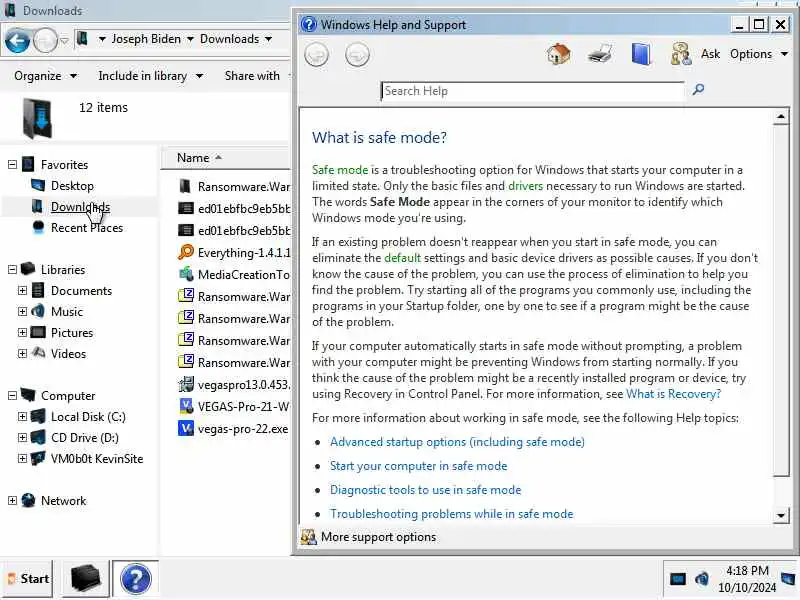The width and height of the screenshot is (800, 600).
Task: Select vegaspro13.0.453 file
Action: 235,385
